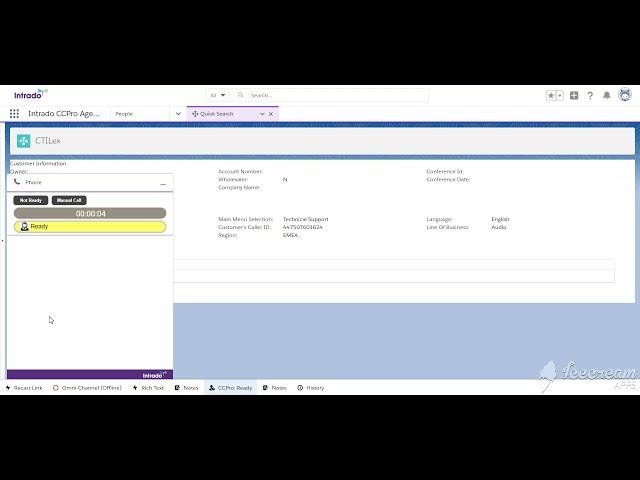Image resolution: width=640 pixels, height=480 pixels.
Task: Expand the search scope All dropdown
Action: tap(218, 95)
